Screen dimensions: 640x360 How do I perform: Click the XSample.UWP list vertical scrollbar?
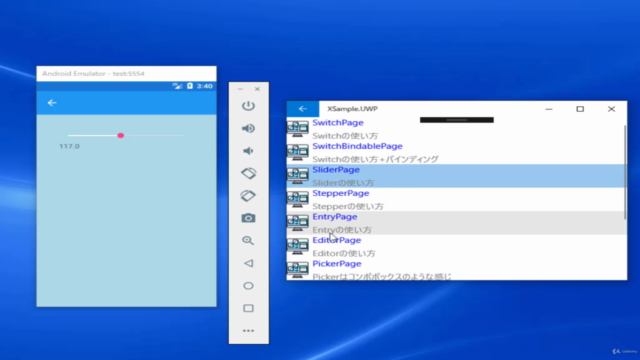click(x=625, y=171)
